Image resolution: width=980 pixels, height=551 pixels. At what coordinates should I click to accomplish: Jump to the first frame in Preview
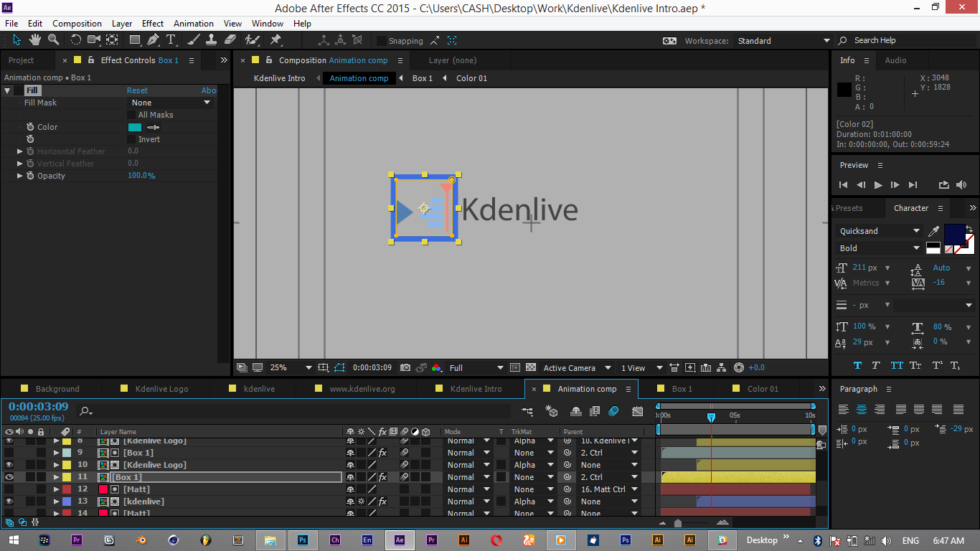(844, 184)
